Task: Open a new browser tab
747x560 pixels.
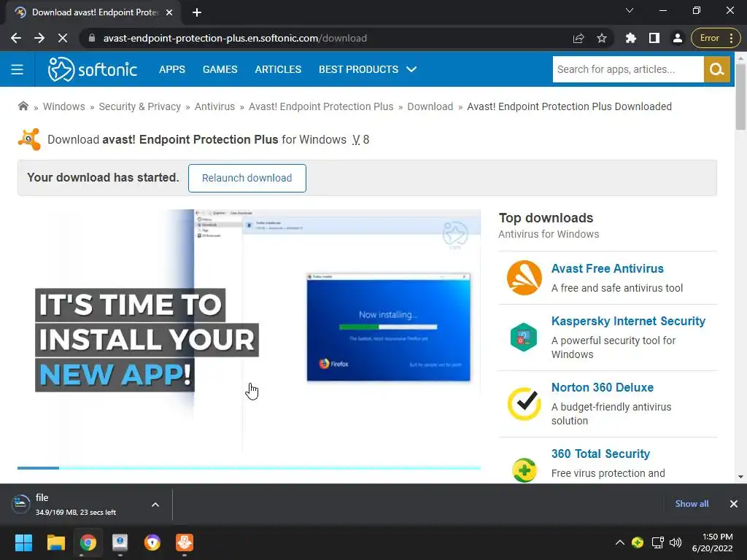Action: point(197,12)
